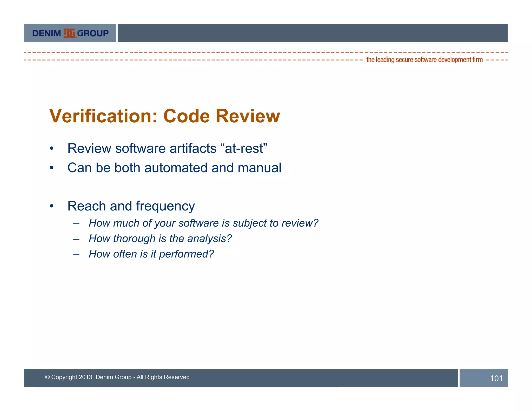Click the GROUP word in the logo
This screenshot has height=411, width=532.
click(x=93, y=33)
